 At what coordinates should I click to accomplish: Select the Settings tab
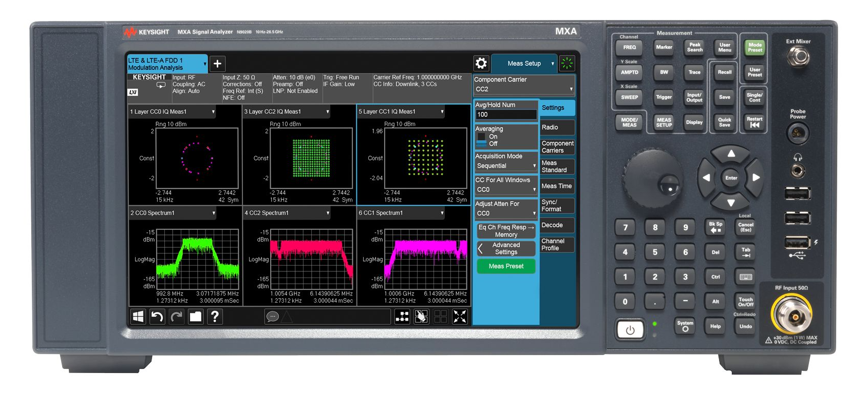[557, 108]
